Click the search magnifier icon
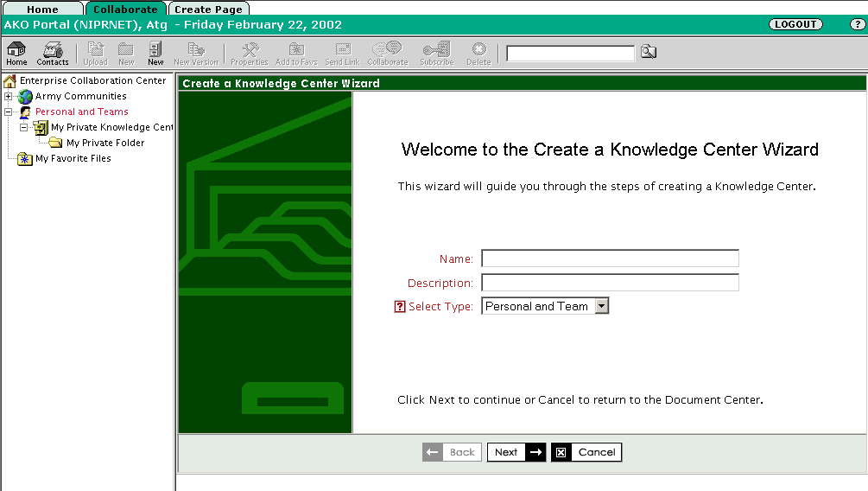Image resolution: width=868 pixels, height=491 pixels. tap(648, 53)
